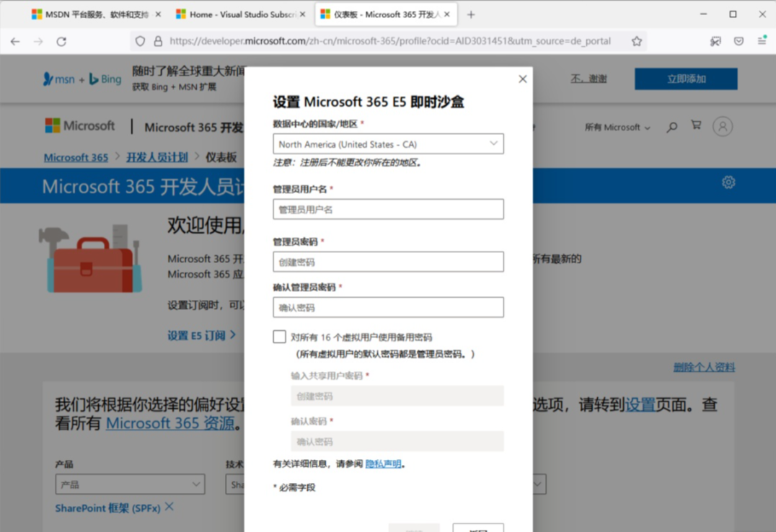This screenshot has height=532, width=776.
Task: Enable alternate password for 16 virtual users
Action: (279, 337)
